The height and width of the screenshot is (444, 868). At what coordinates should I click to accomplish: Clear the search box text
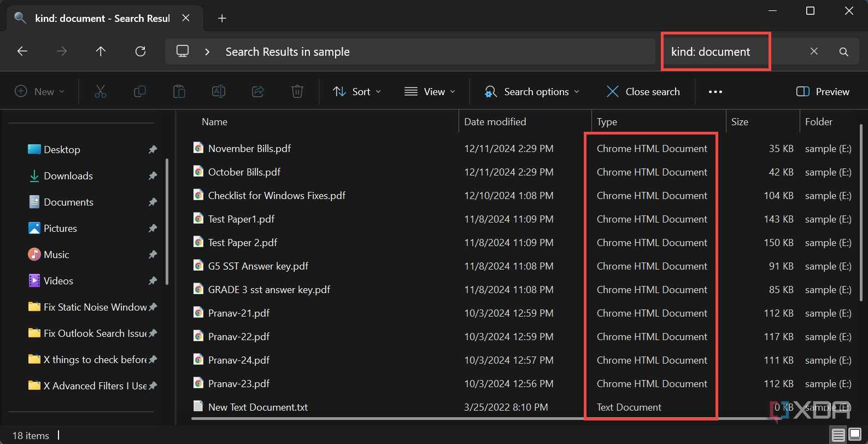[x=814, y=51]
